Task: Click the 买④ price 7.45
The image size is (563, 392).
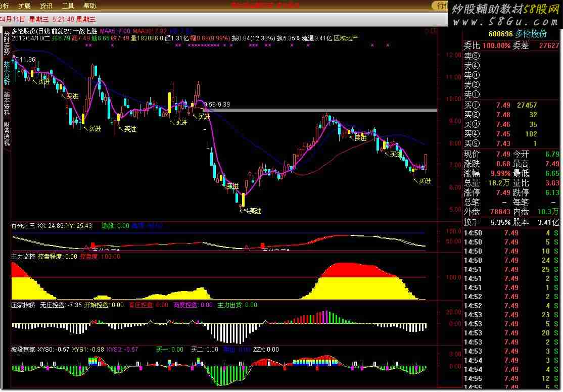Action: (503, 134)
